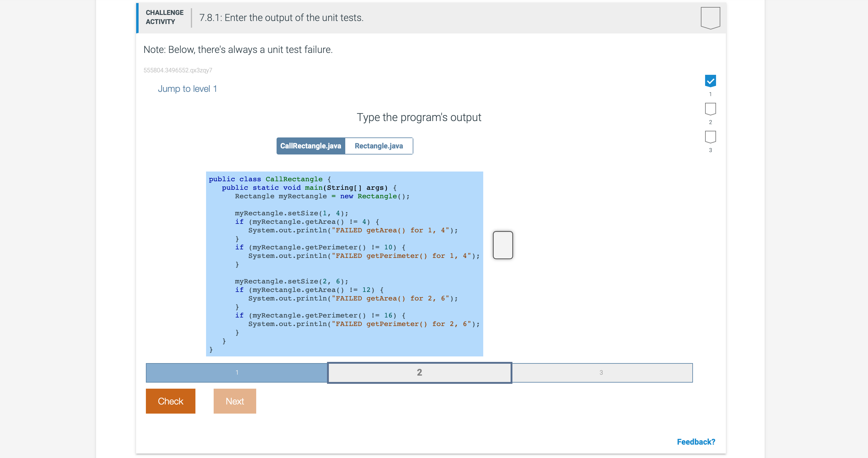Click the output answer box beside the code
This screenshot has height=458, width=868.
(x=502, y=245)
